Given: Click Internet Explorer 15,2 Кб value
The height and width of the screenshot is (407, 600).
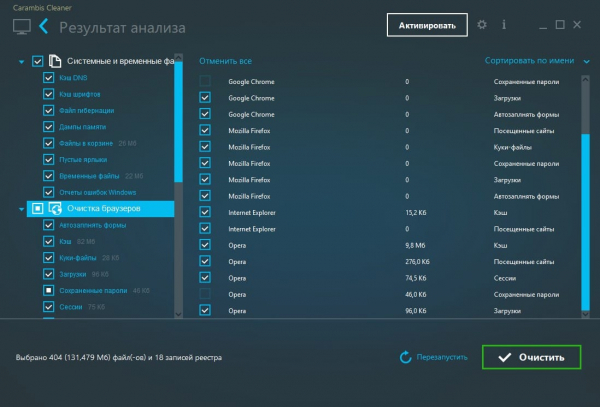Looking at the screenshot, I should [416, 213].
